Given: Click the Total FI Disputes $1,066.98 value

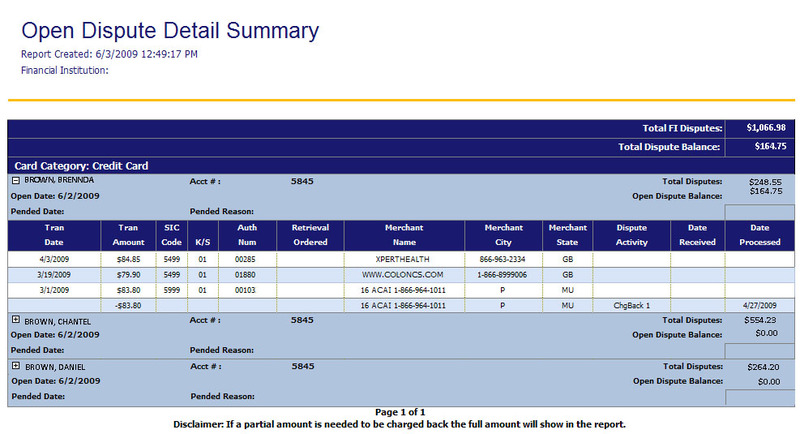Looking at the screenshot, I should pos(766,128).
